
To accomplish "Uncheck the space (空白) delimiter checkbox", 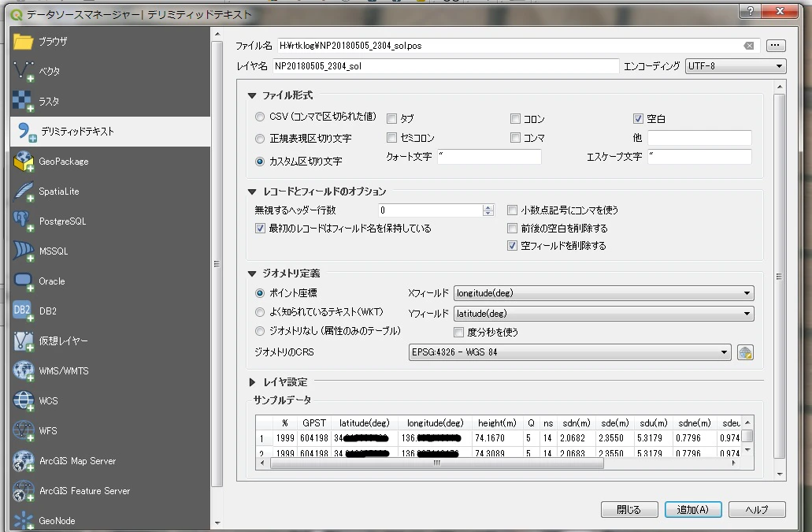I will [638, 119].
